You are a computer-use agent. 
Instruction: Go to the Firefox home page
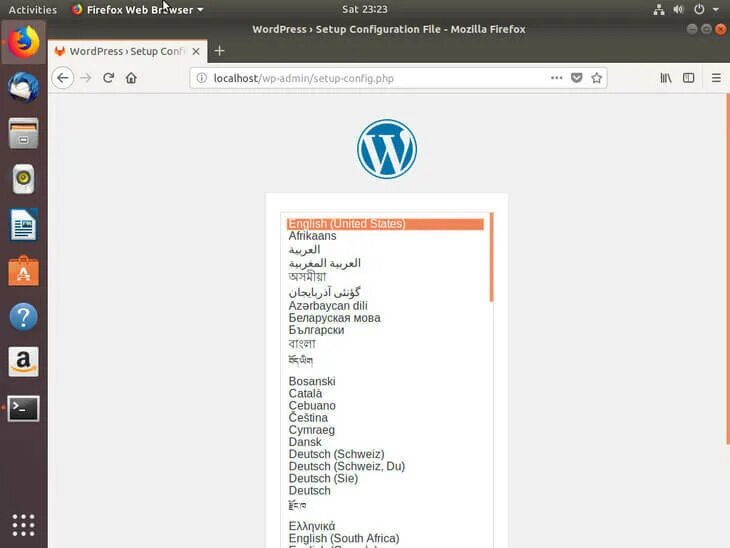131,78
